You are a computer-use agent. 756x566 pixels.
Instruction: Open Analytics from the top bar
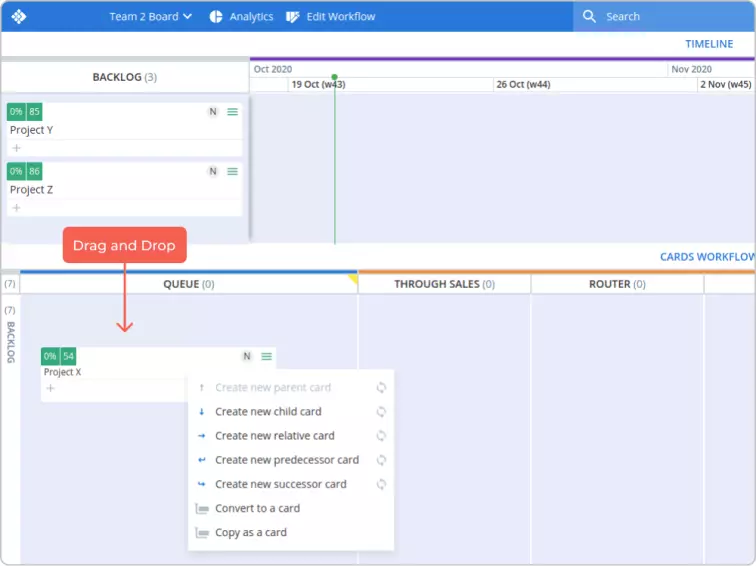pyautogui.click(x=241, y=16)
